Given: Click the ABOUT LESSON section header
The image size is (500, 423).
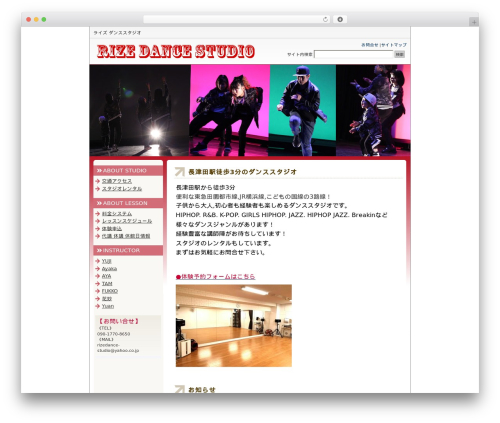Looking at the screenshot, I should coord(128,203).
